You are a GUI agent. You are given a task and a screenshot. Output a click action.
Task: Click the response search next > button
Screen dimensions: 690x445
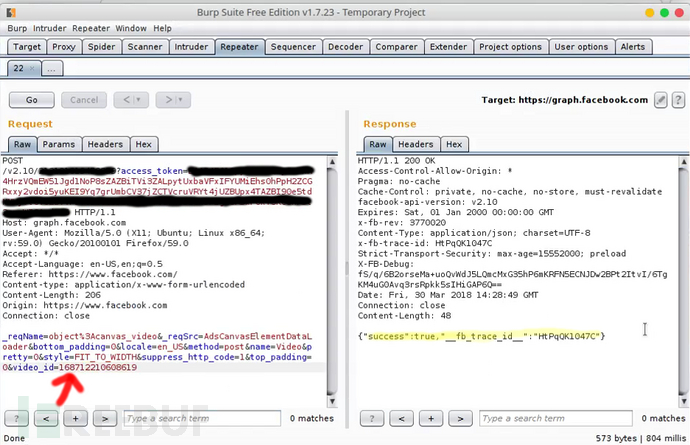pos(460,419)
